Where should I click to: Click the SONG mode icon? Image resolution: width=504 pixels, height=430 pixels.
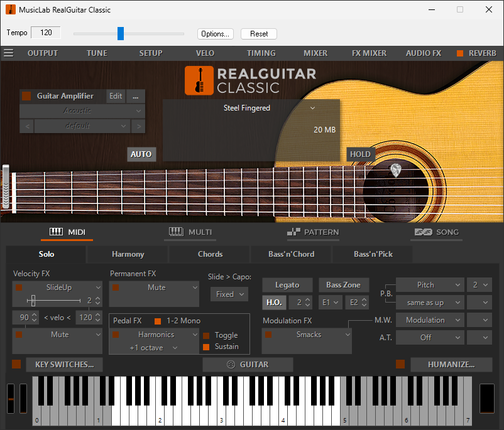point(424,232)
